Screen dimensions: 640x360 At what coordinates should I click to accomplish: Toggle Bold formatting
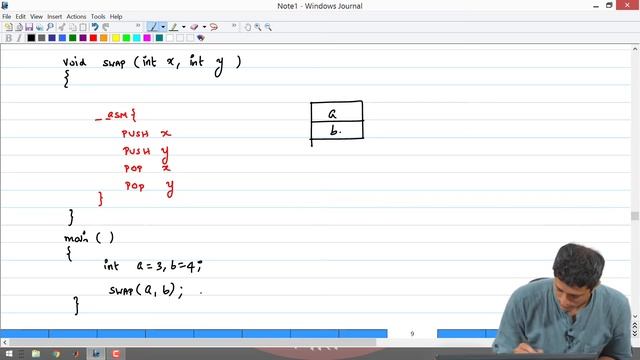(8, 38)
